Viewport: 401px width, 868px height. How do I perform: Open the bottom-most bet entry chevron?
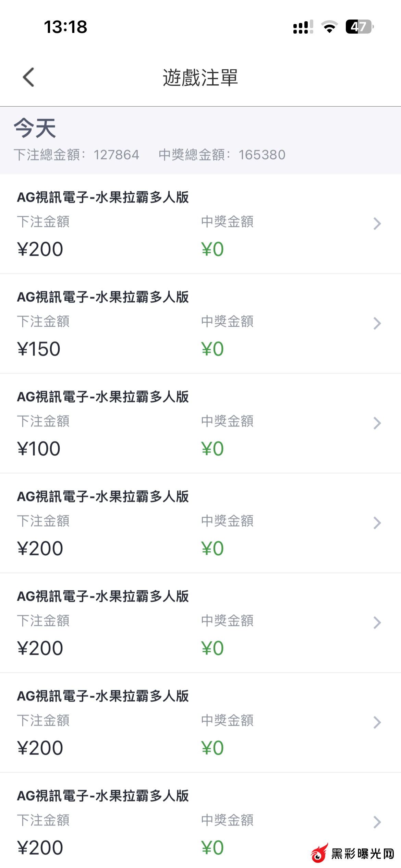pos(377,822)
